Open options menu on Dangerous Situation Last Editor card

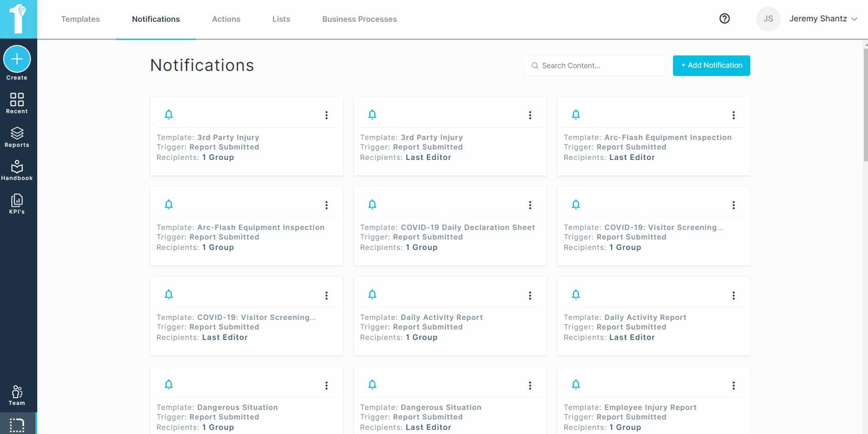point(530,386)
